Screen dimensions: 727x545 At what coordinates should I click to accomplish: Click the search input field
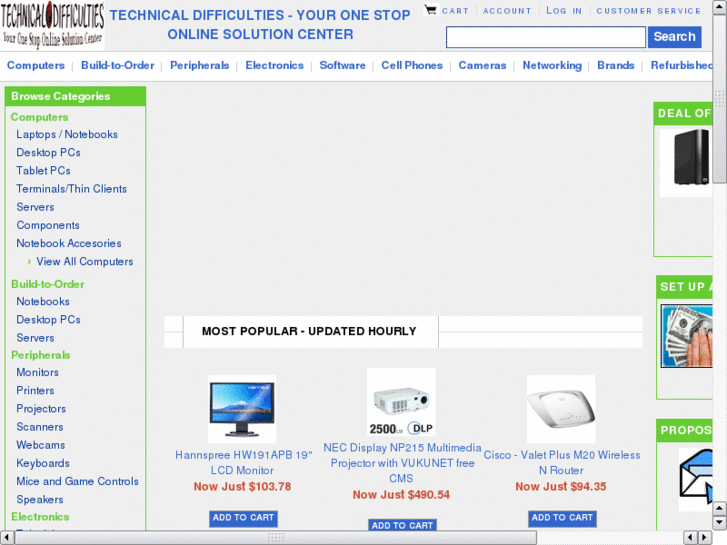pos(546,37)
